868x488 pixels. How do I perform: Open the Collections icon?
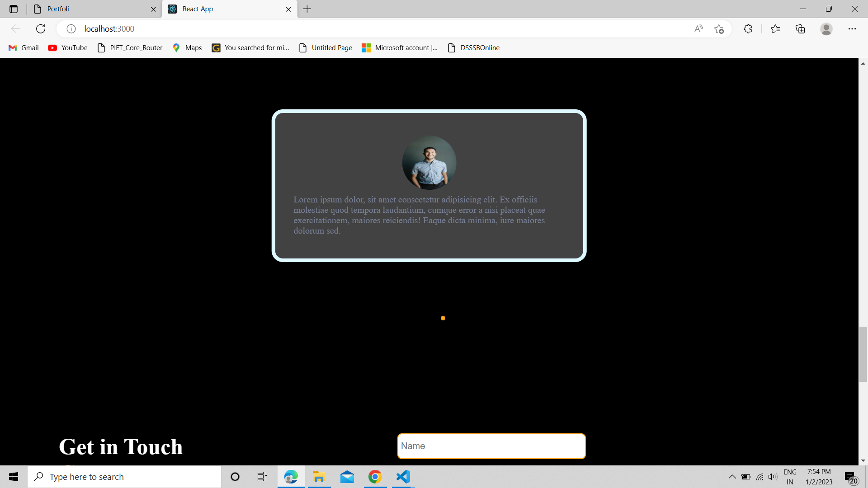click(x=800, y=28)
